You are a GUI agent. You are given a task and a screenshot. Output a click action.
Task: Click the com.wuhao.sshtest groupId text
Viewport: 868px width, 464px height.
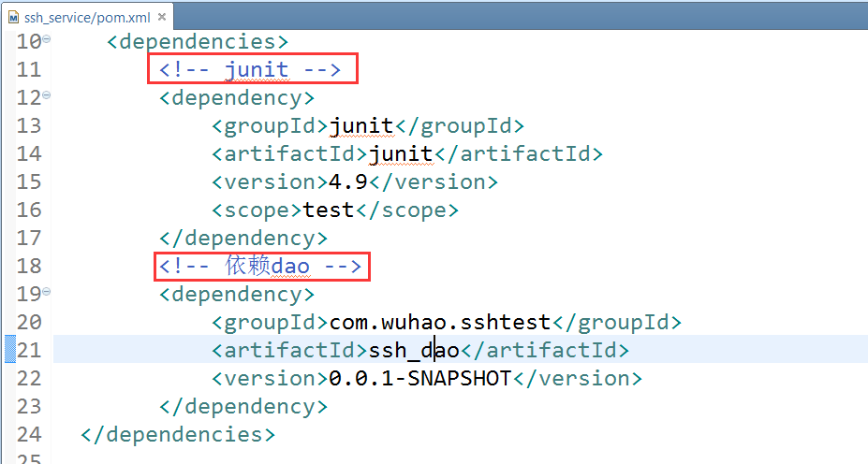[x=439, y=322]
